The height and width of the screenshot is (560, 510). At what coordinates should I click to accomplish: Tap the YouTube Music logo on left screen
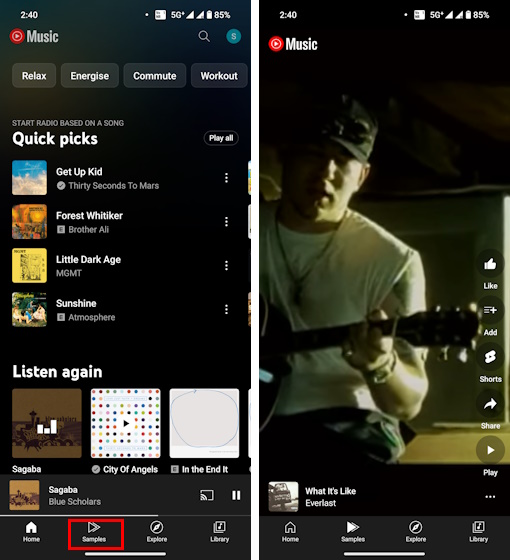point(34,36)
